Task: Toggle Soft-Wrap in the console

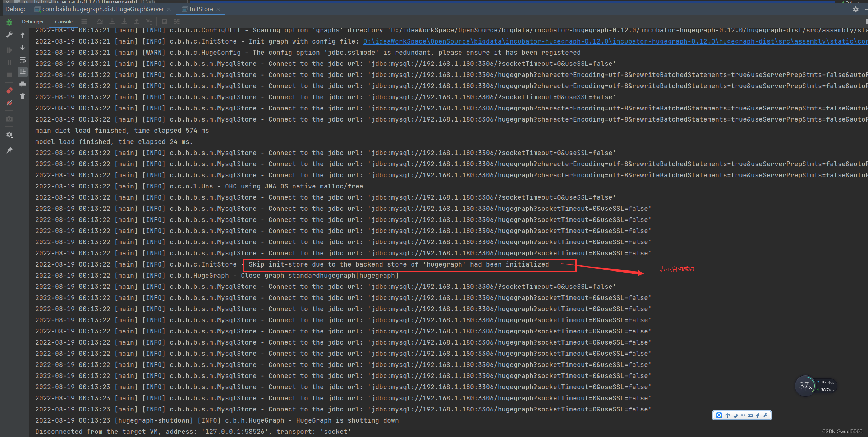Action: click(23, 60)
